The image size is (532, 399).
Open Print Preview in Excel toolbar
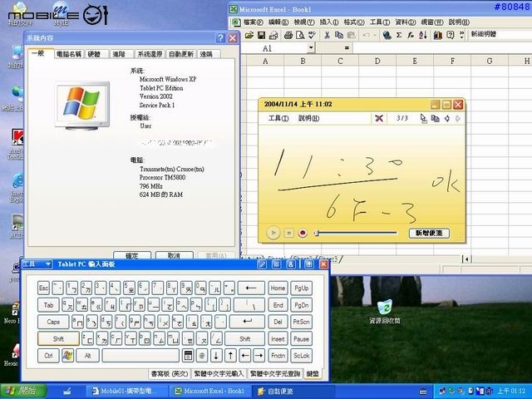point(300,35)
